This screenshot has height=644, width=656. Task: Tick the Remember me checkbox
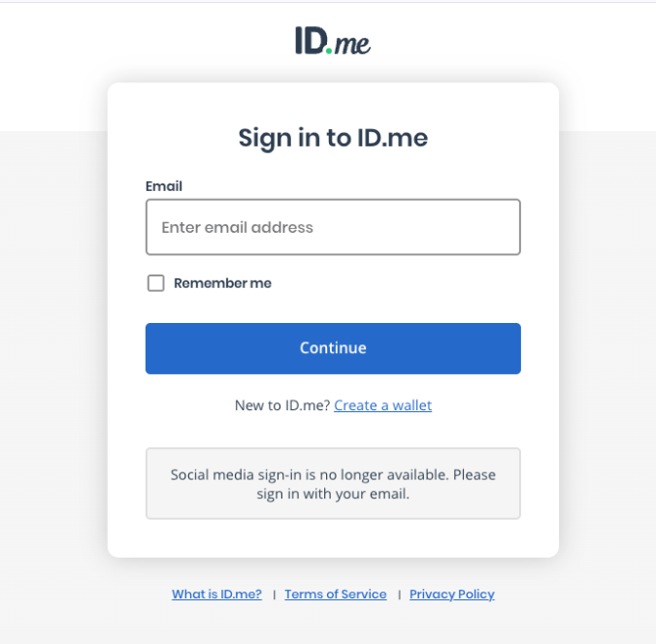click(156, 283)
